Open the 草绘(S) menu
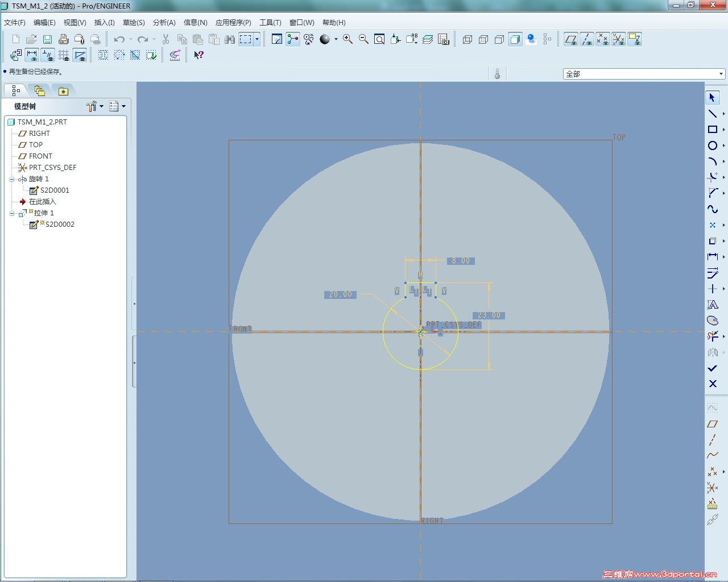The height and width of the screenshot is (582, 728). click(134, 23)
